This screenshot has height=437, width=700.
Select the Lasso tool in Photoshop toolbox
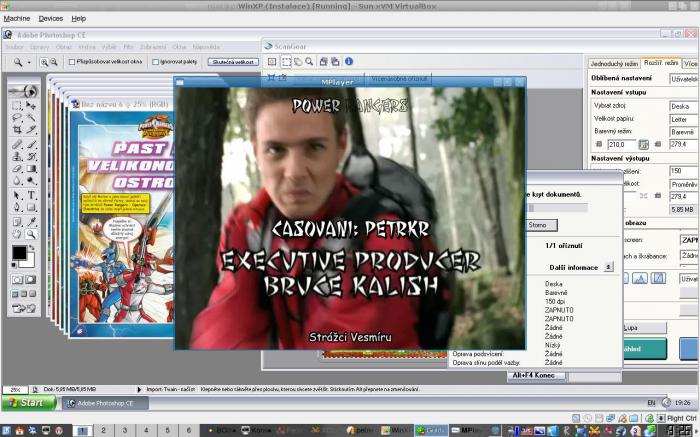pyautogui.click(x=17, y=118)
